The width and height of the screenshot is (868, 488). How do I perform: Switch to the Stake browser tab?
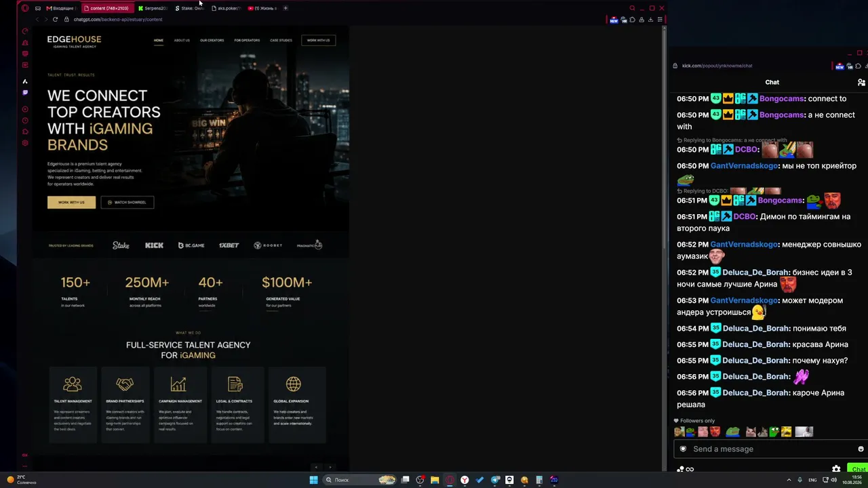[189, 8]
